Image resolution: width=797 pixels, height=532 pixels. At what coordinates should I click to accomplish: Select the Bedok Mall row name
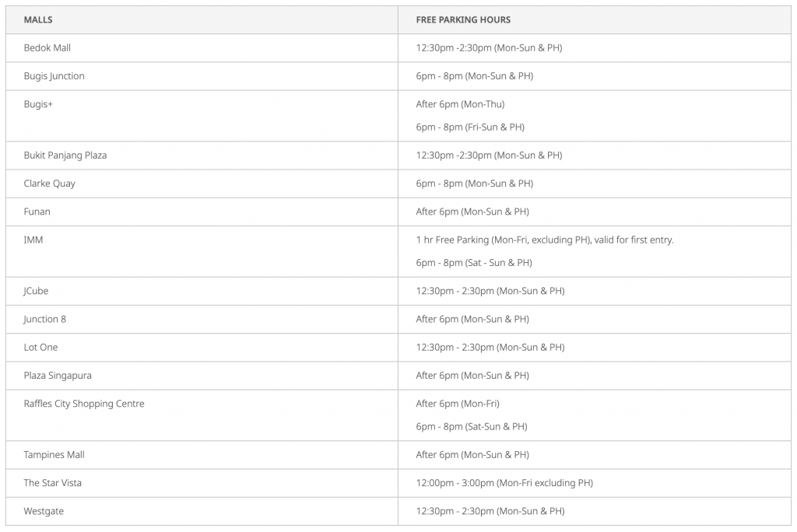tap(47, 48)
